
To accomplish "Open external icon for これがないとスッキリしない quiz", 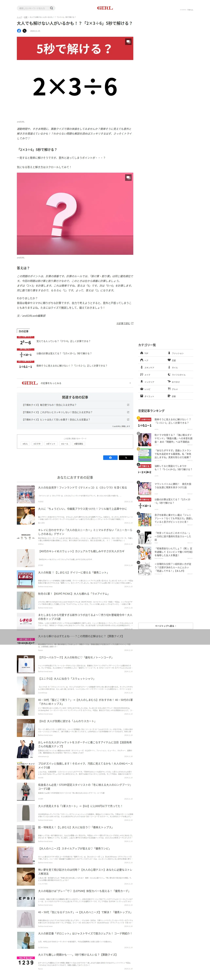I will click(x=128, y=412).
